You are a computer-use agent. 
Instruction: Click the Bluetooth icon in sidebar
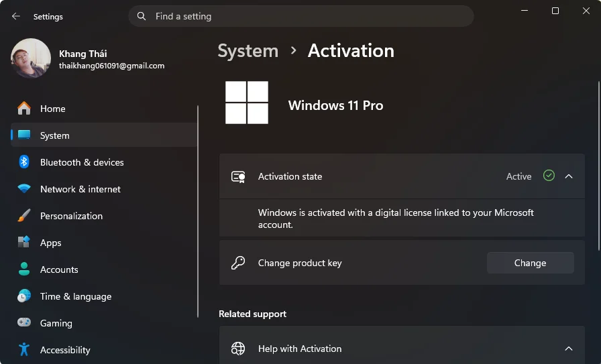point(23,162)
